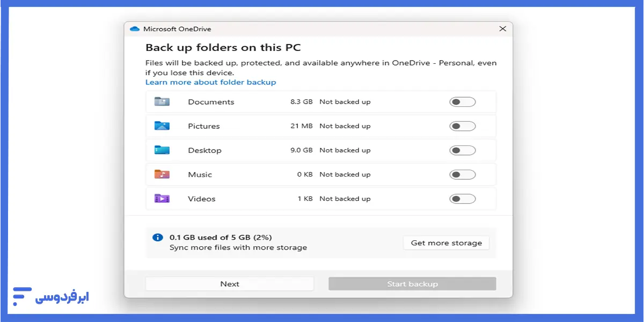
Task: Click Not backed up status for Pictures
Action: [x=345, y=126]
